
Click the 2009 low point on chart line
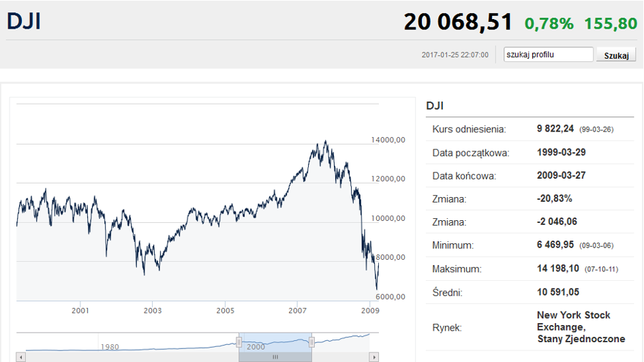[377, 288]
